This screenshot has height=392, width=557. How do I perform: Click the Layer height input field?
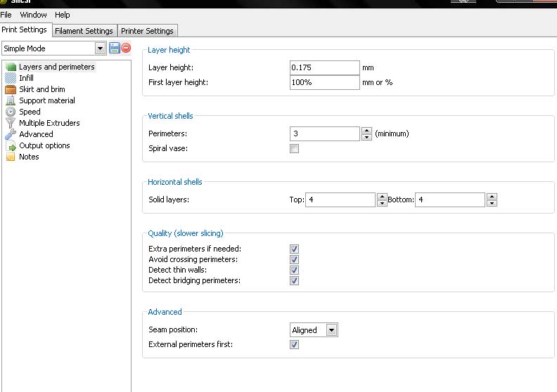[325, 67]
